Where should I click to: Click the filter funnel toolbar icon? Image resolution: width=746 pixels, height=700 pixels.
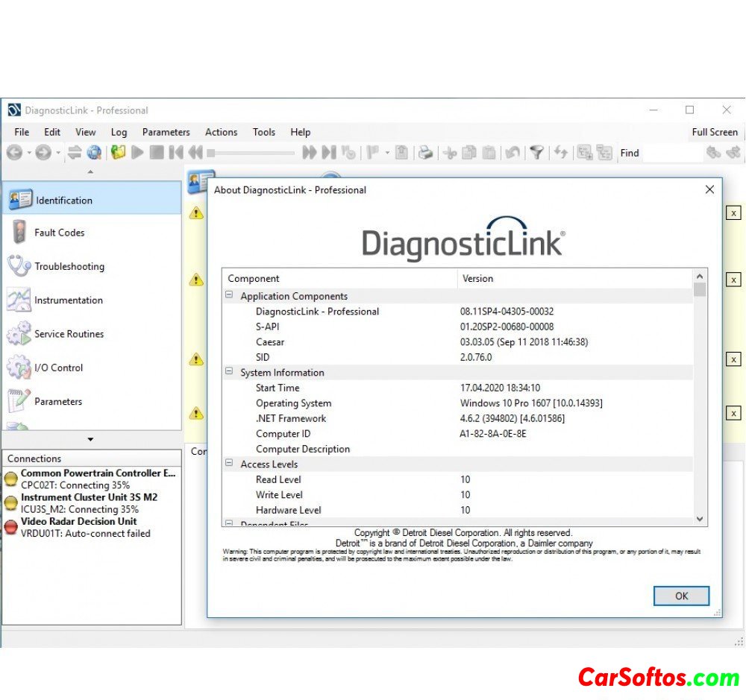536,153
